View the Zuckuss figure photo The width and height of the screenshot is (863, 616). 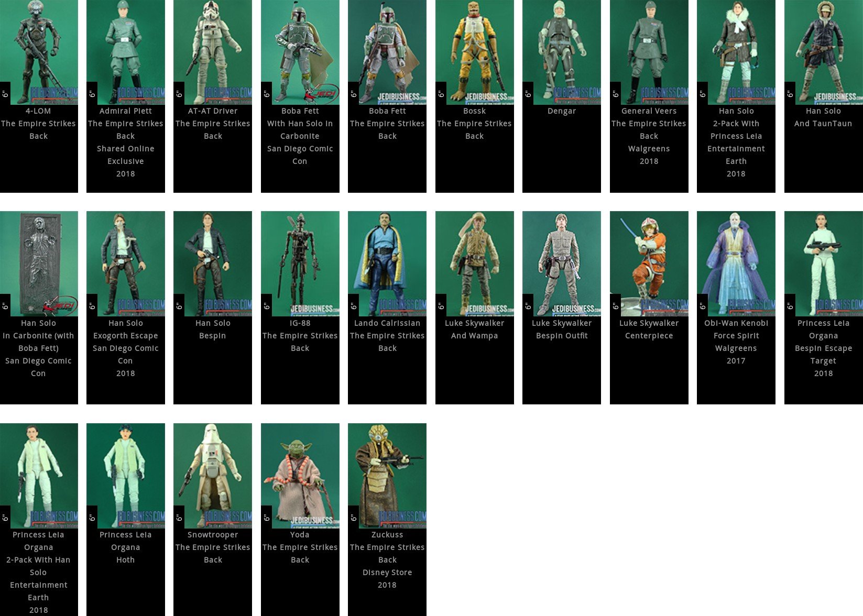point(387,476)
